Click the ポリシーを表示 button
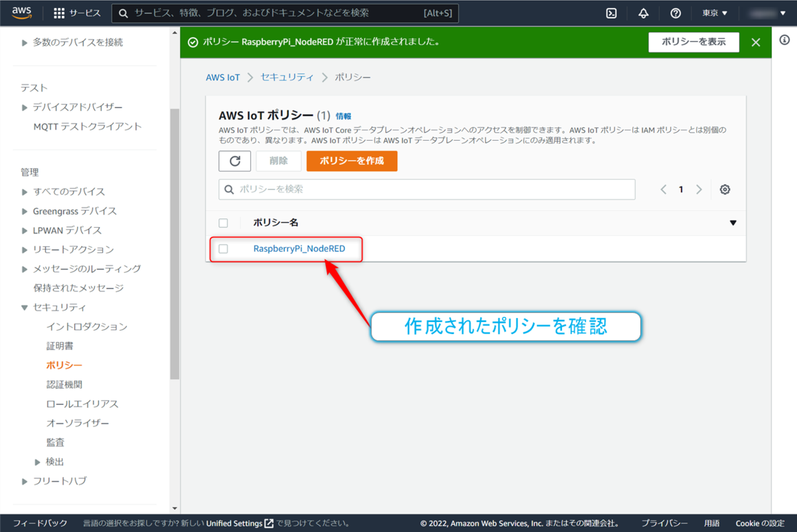The image size is (797, 532). pyautogui.click(x=693, y=42)
